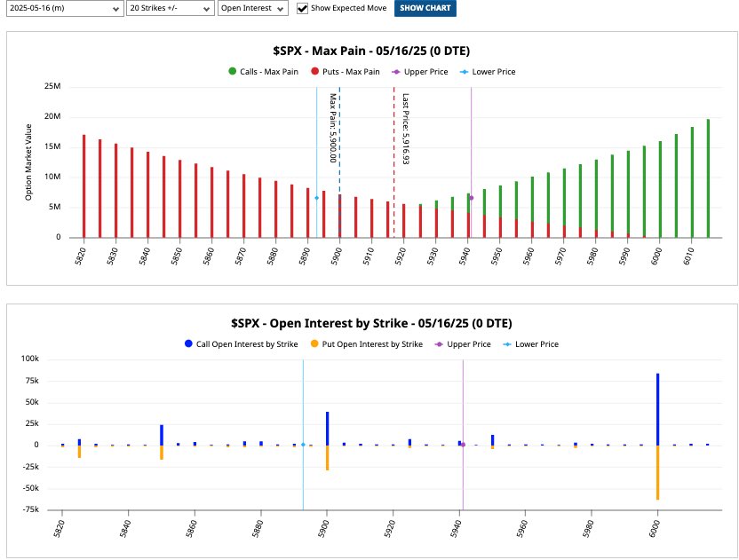739x560 pixels.
Task: Click the red put bar at strike 5820
Action: [x=83, y=186]
